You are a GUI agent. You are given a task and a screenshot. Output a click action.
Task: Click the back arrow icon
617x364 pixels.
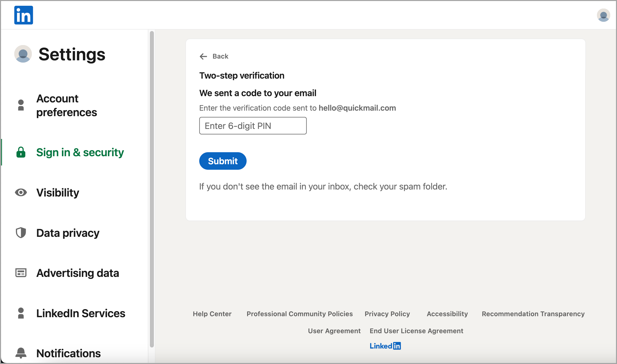[203, 56]
